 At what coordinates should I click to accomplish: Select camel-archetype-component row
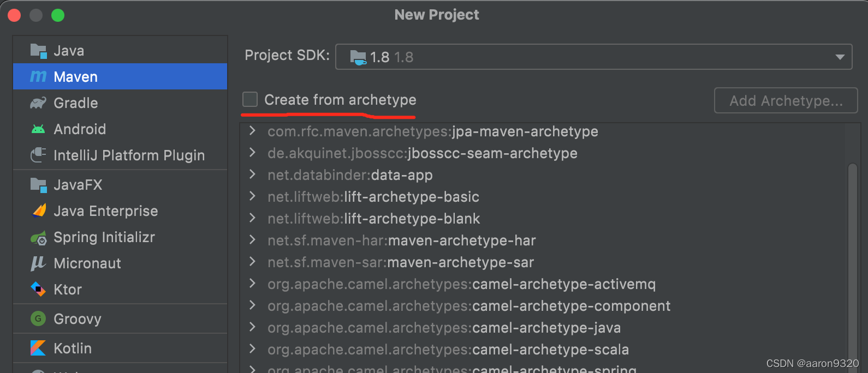point(543,306)
